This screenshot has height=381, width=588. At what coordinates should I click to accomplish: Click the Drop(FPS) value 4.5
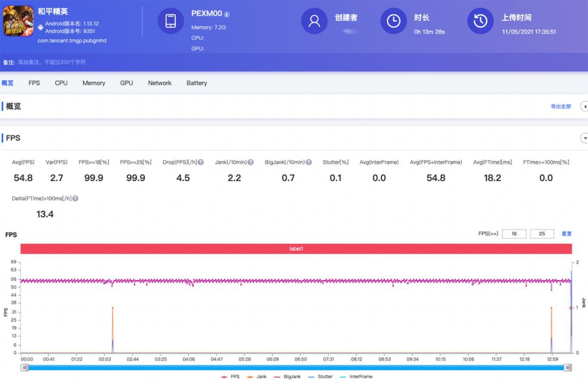tap(183, 178)
